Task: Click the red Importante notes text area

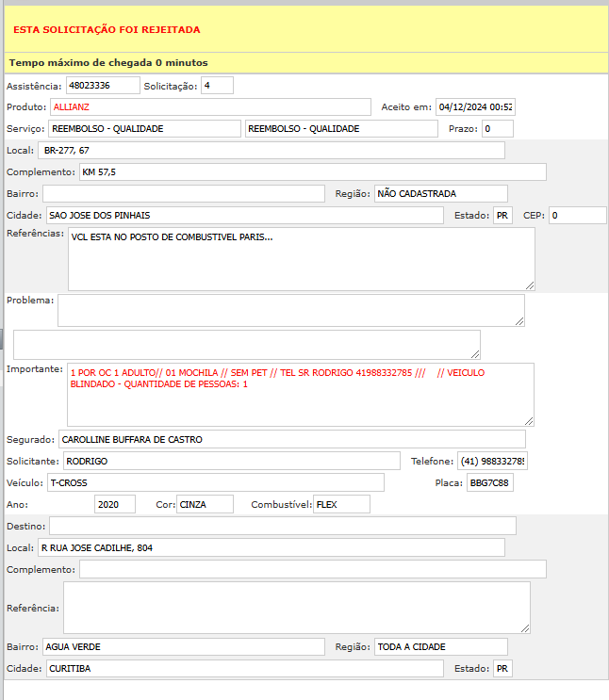Action: click(x=301, y=395)
